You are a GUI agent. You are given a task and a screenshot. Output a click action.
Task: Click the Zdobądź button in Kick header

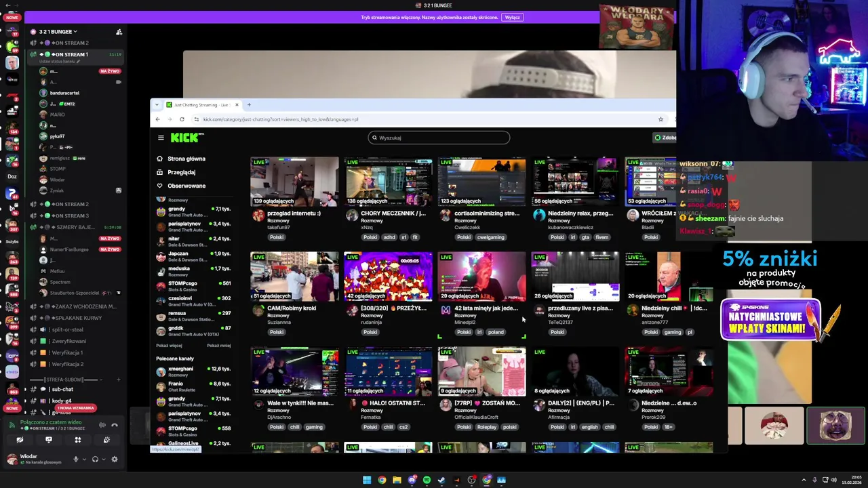665,138
